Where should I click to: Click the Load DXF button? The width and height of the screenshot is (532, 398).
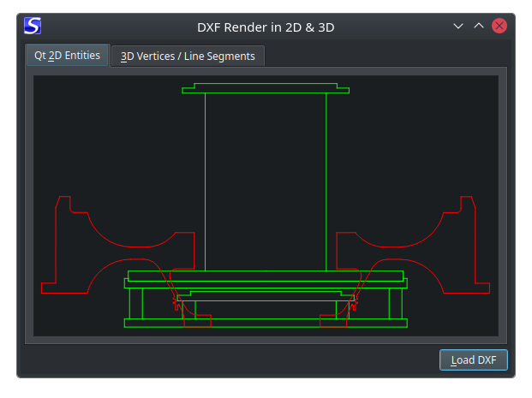tap(474, 359)
